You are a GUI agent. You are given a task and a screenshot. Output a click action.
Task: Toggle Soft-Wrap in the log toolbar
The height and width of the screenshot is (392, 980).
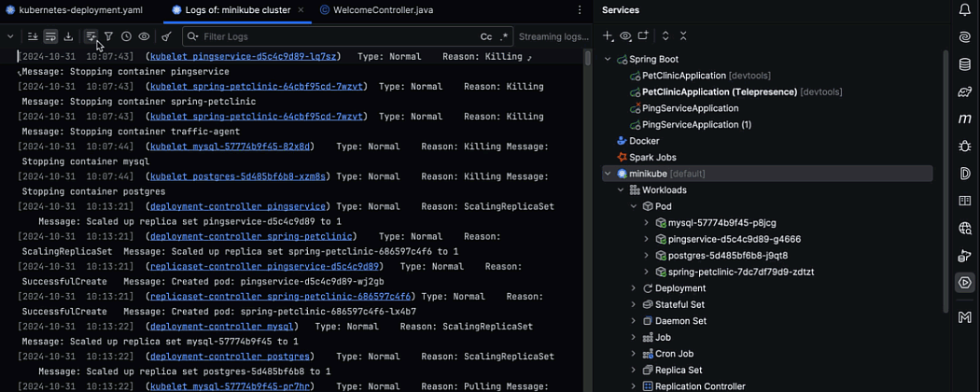coord(50,37)
